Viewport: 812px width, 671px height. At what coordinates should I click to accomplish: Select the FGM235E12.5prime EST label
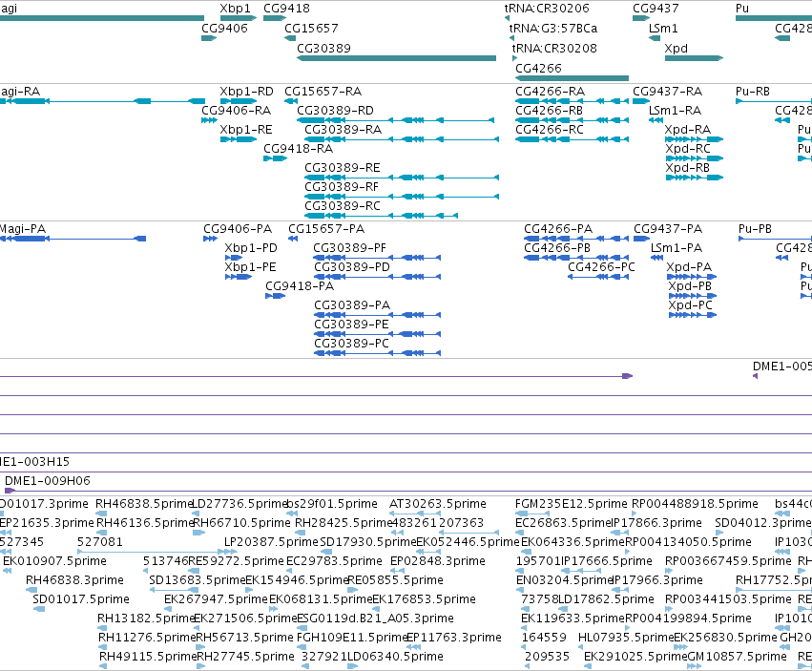coord(572,504)
